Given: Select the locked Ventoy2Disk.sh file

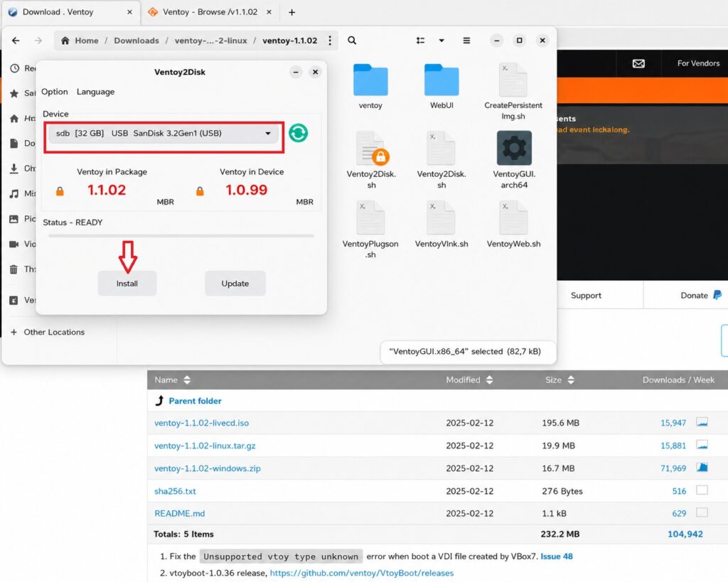Looking at the screenshot, I should tap(371, 160).
